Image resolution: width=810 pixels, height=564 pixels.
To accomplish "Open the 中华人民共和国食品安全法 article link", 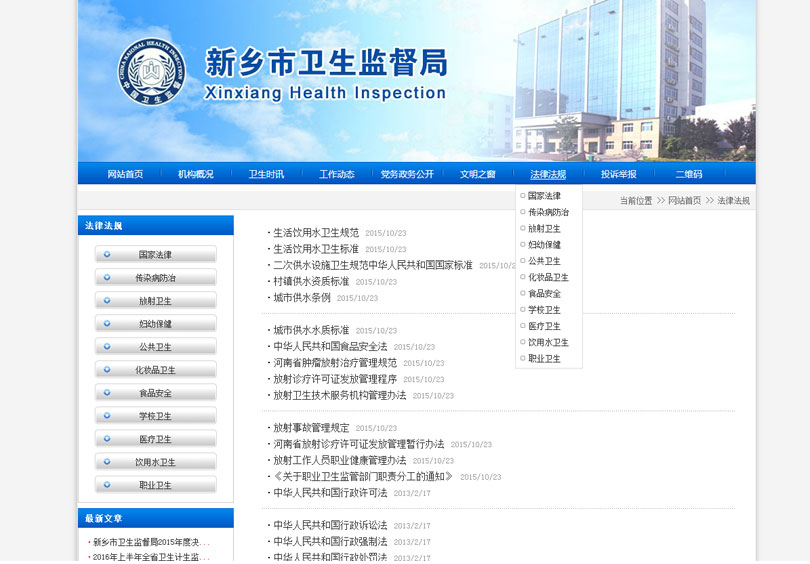I will 330,347.
